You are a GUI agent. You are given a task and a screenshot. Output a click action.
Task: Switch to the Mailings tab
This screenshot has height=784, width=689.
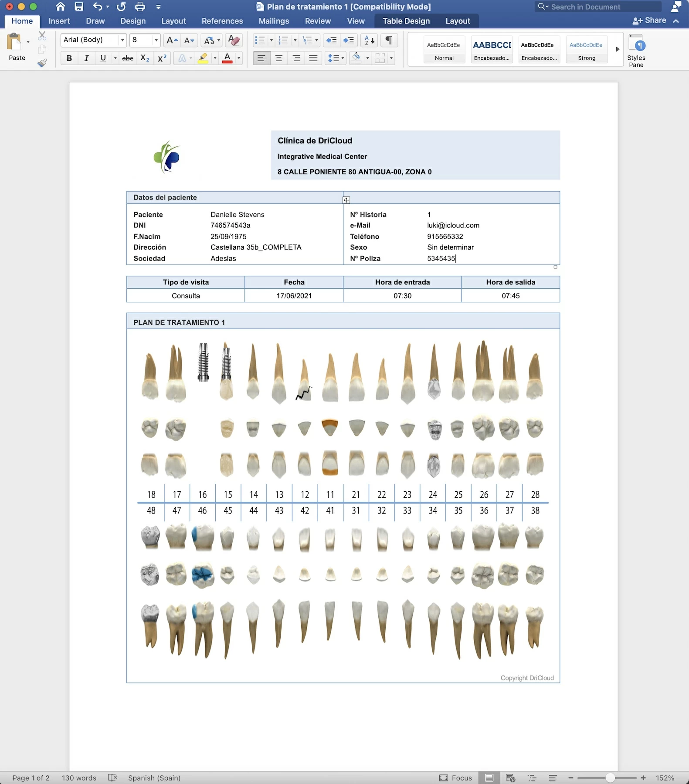274,21
